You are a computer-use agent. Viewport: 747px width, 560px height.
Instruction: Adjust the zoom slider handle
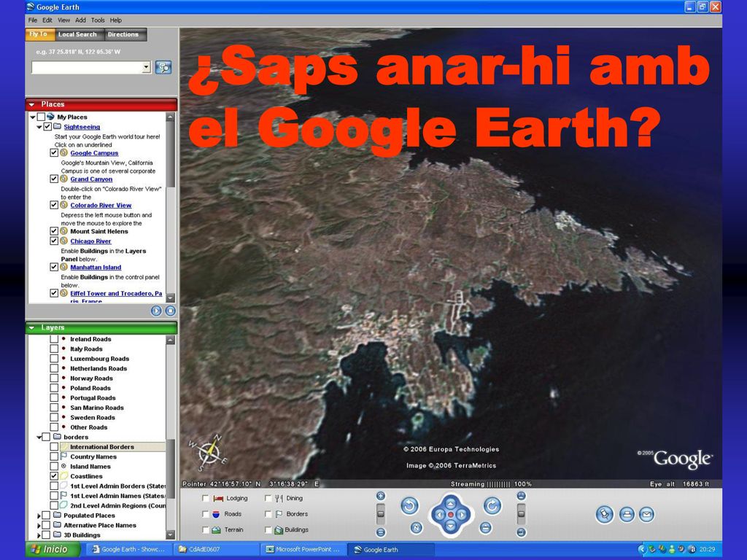click(381, 514)
